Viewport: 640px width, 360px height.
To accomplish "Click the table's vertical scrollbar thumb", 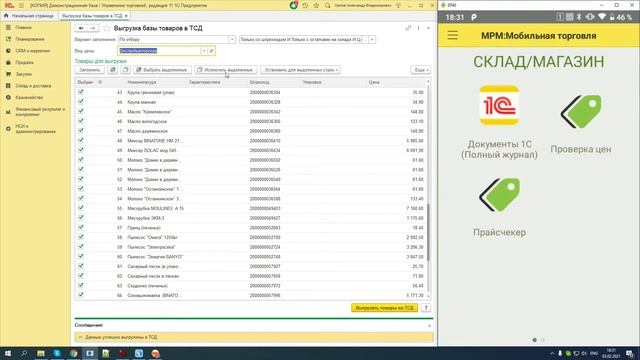I will pyautogui.click(x=428, y=233).
